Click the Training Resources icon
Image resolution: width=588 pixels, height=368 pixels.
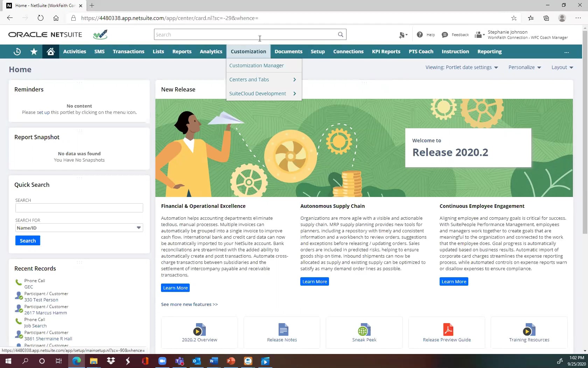[x=529, y=329]
